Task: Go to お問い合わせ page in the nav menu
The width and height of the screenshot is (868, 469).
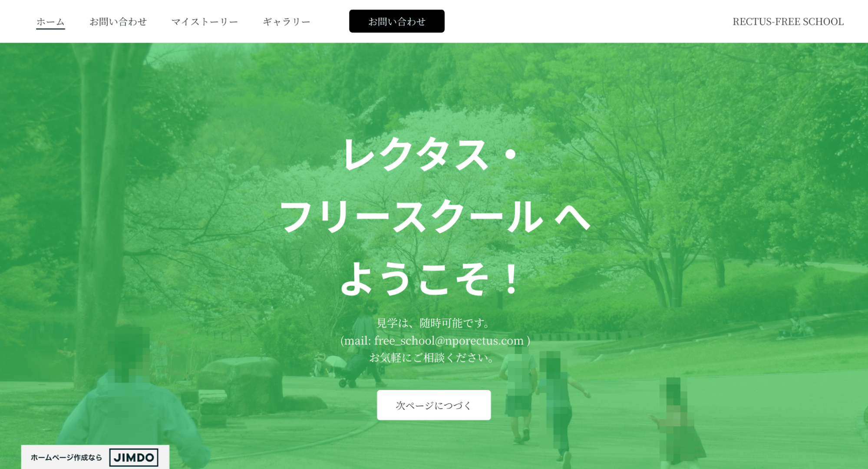Action: click(118, 22)
